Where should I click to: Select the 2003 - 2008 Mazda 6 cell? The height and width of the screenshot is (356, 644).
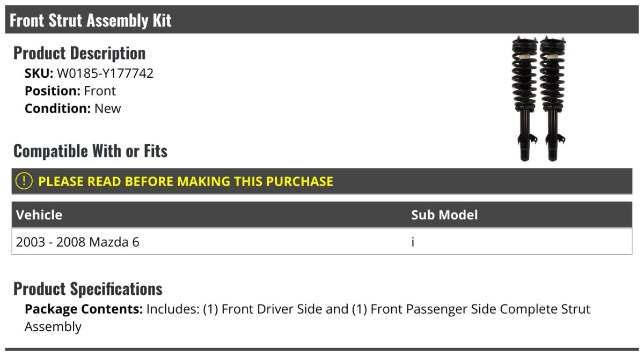(78, 242)
